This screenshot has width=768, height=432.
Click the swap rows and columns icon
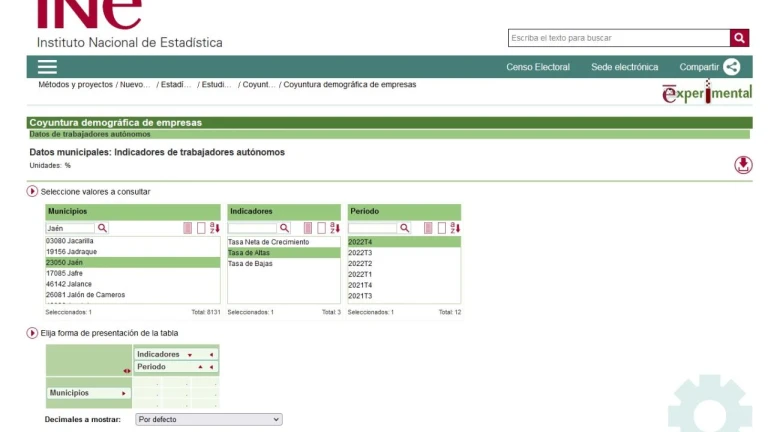(126, 371)
